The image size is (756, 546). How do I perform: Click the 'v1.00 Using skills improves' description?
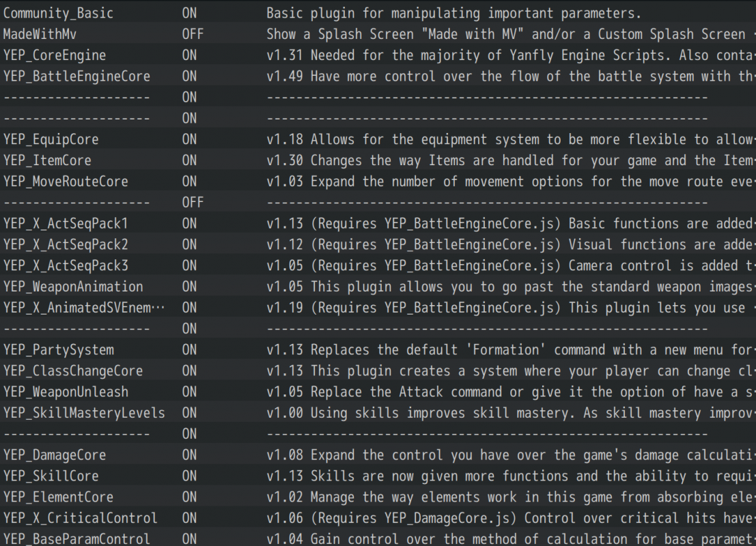point(510,413)
